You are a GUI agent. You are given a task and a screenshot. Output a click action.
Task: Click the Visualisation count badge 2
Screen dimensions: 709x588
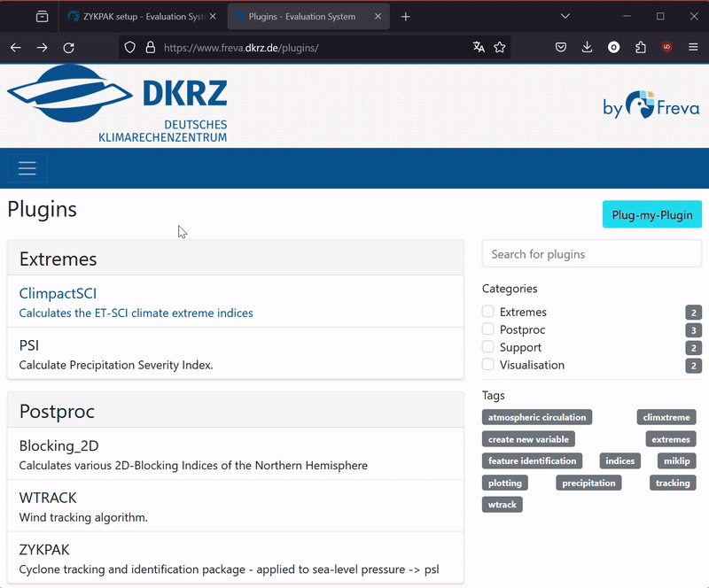694,366
